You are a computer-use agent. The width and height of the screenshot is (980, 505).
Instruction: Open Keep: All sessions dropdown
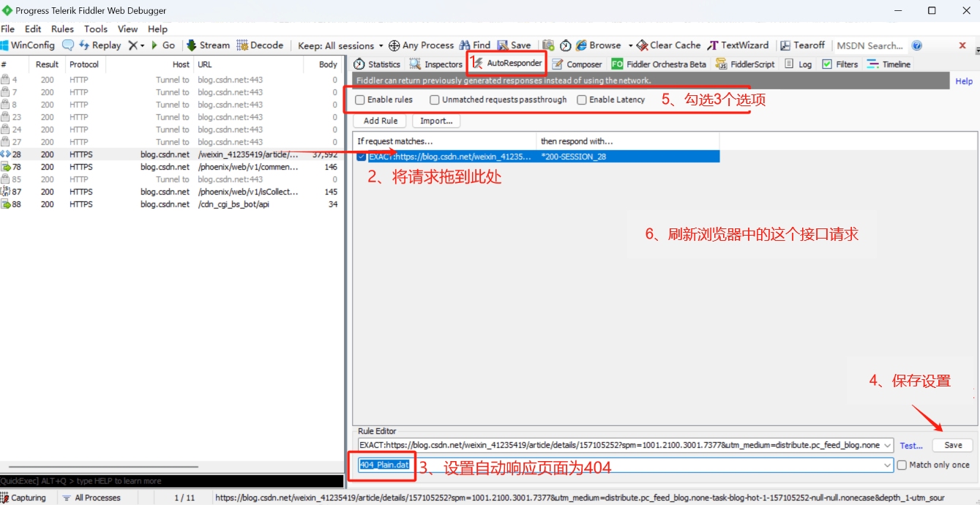(341, 45)
